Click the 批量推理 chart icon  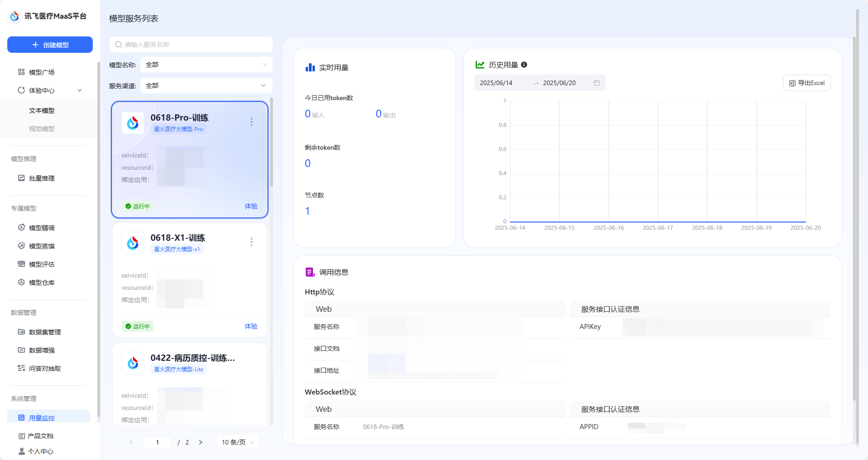point(21,178)
